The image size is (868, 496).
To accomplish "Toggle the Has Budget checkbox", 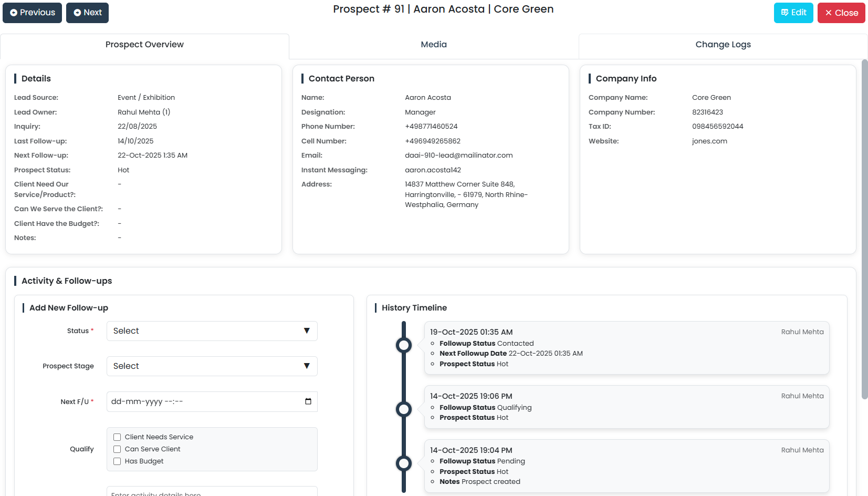I will pos(117,461).
